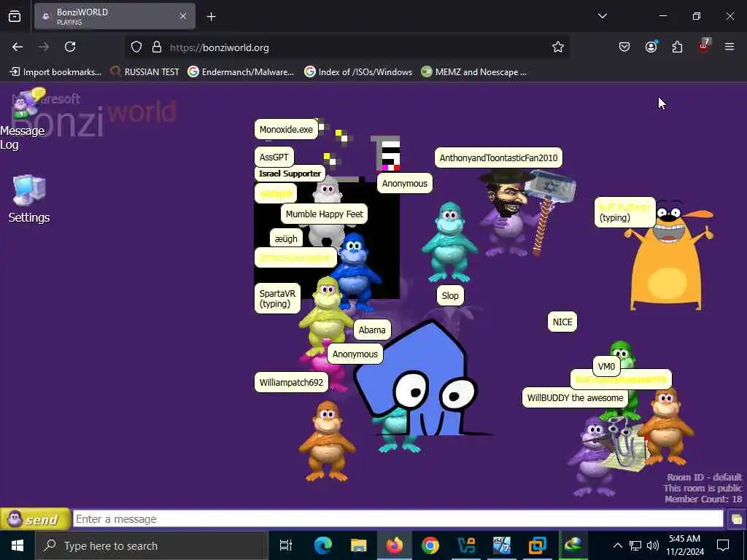This screenshot has height=560, width=747.
Task: Open the Windows Start menu
Action: coord(18,545)
